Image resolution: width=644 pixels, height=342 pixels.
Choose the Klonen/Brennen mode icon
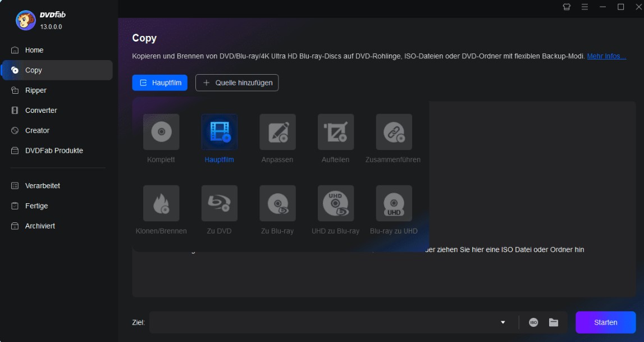[161, 203]
